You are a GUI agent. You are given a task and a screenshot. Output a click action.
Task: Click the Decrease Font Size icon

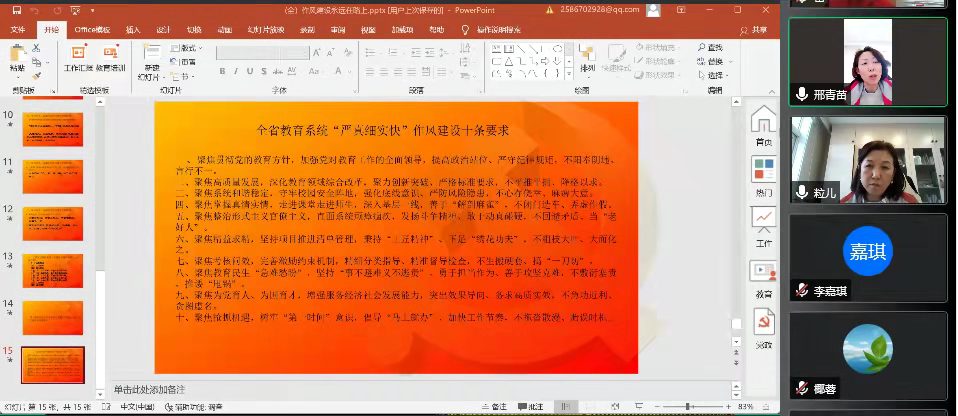pyautogui.click(x=331, y=54)
